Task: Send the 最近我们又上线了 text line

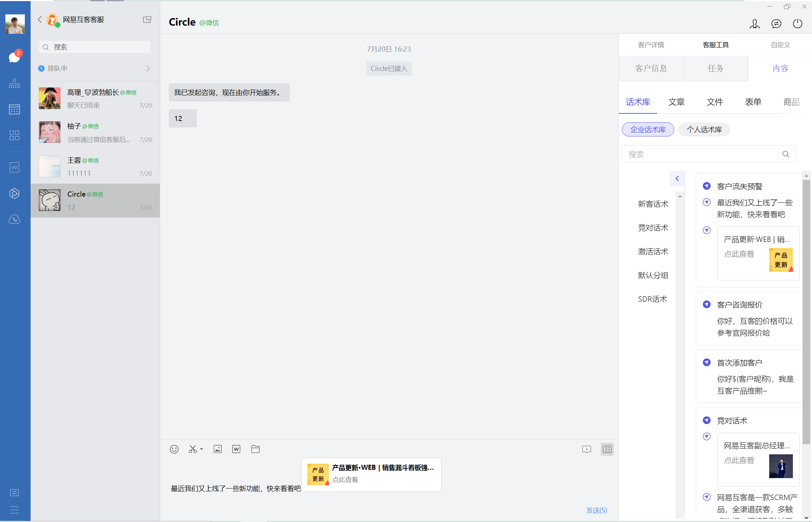Action: 707,202
